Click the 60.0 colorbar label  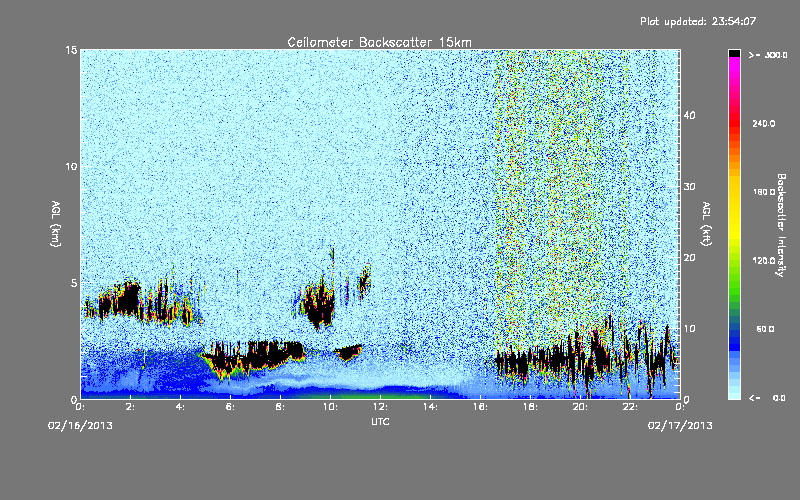click(x=765, y=329)
